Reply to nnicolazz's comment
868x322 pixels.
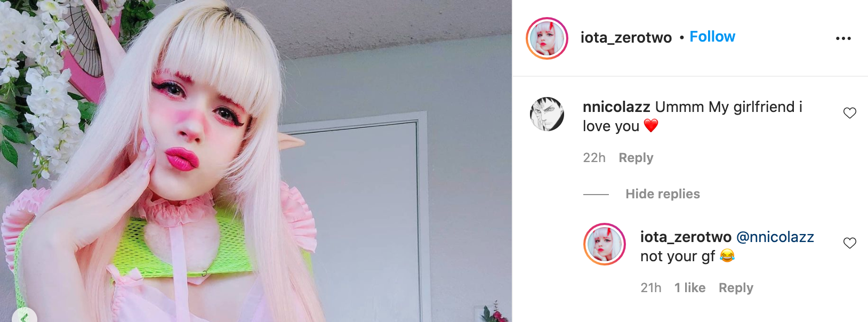[x=636, y=158]
